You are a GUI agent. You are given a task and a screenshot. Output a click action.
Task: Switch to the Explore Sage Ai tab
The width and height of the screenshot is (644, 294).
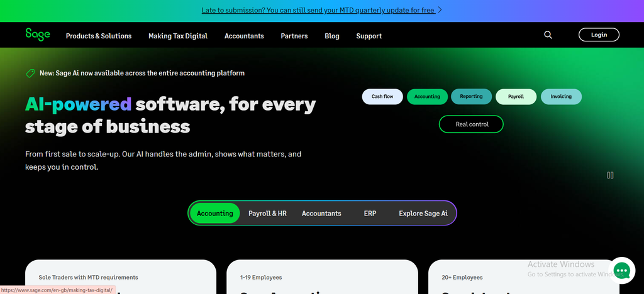(x=423, y=213)
